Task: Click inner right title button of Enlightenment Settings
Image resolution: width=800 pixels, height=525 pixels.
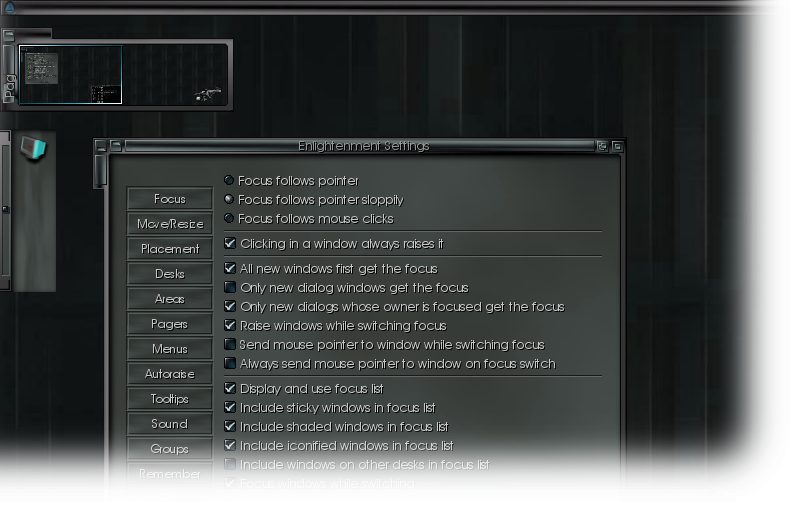Action: pyautogui.click(x=602, y=146)
